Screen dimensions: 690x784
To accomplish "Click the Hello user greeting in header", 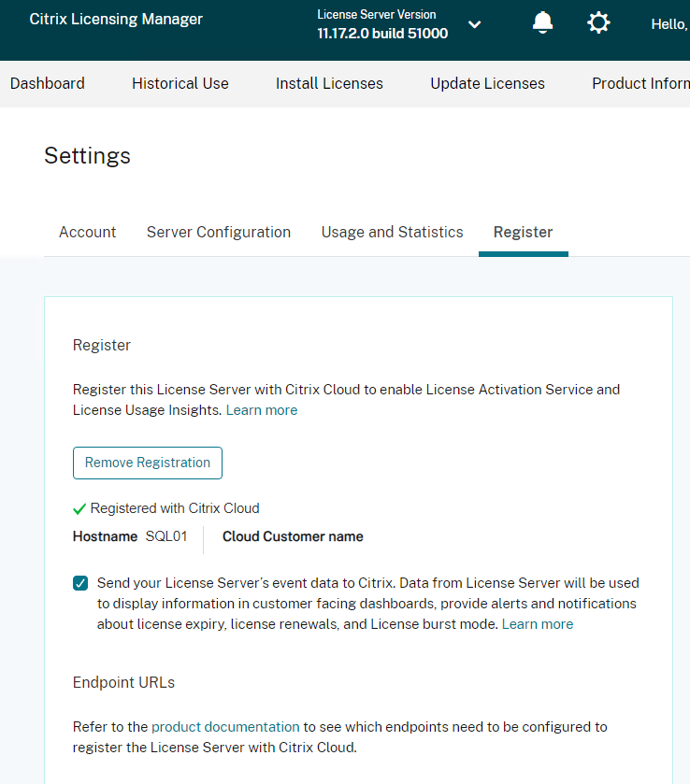I will [x=670, y=24].
